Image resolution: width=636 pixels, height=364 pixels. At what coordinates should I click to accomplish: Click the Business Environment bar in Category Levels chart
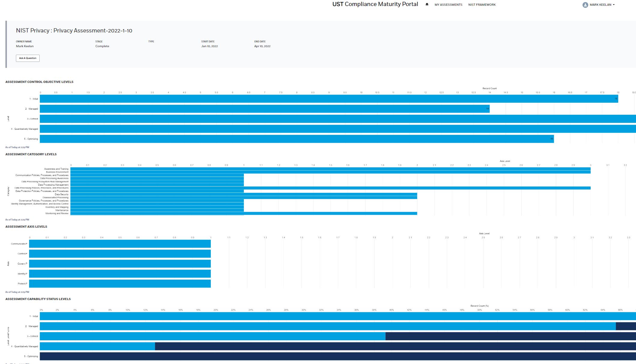(x=330, y=172)
